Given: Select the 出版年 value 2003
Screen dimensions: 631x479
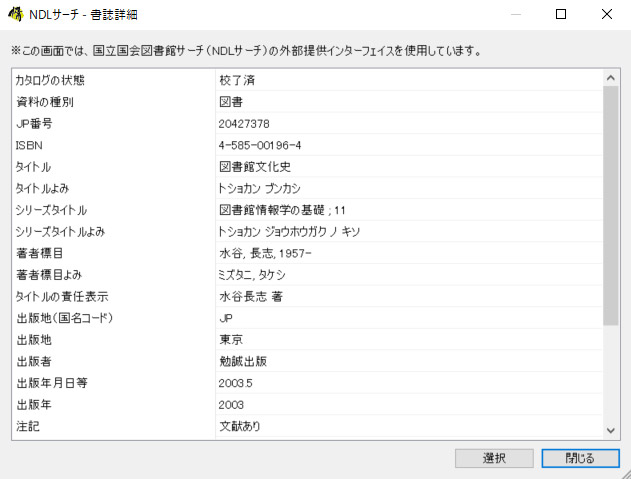Looking at the screenshot, I should [x=231, y=405].
